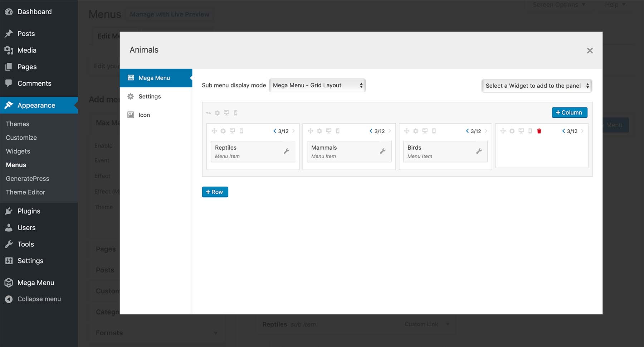Click the wrench icon on the Mammals item
The height and width of the screenshot is (347, 644).
(x=382, y=151)
